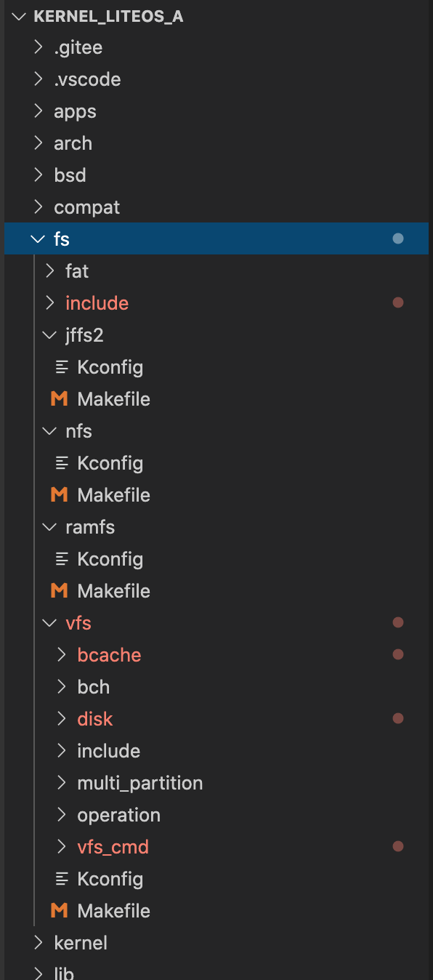Viewport: 433px width, 980px height.
Task: Open the kernel folder
Action: pyautogui.click(x=81, y=942)
